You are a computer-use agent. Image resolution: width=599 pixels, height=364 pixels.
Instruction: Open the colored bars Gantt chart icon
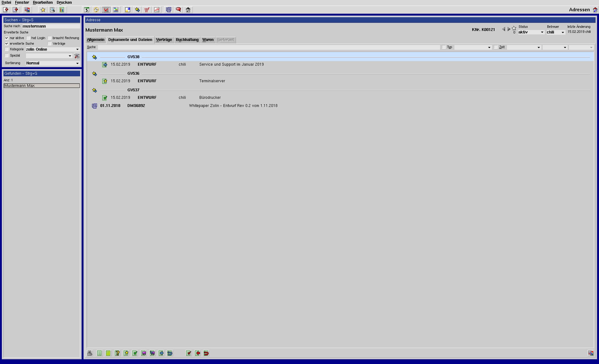[x=116, y=10]
